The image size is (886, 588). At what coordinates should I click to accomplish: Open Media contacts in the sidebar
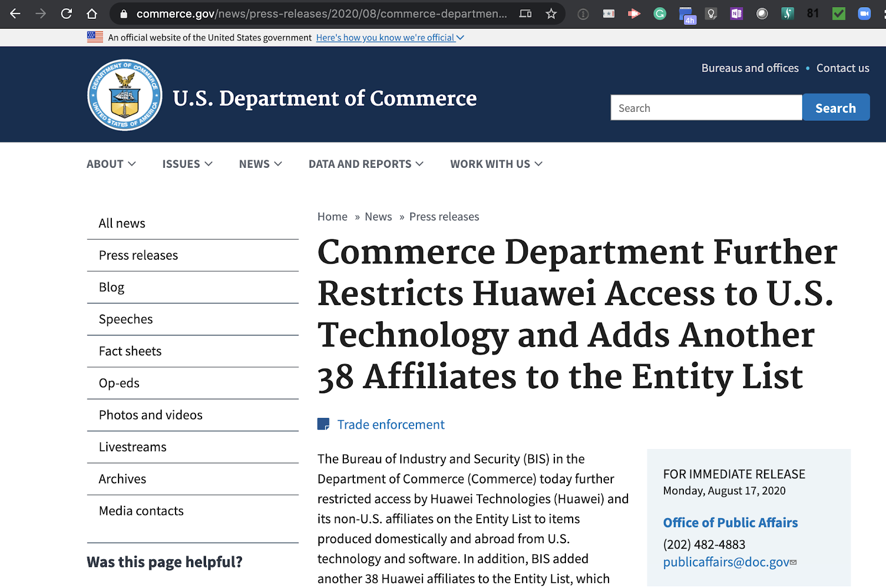click(193, 511)
